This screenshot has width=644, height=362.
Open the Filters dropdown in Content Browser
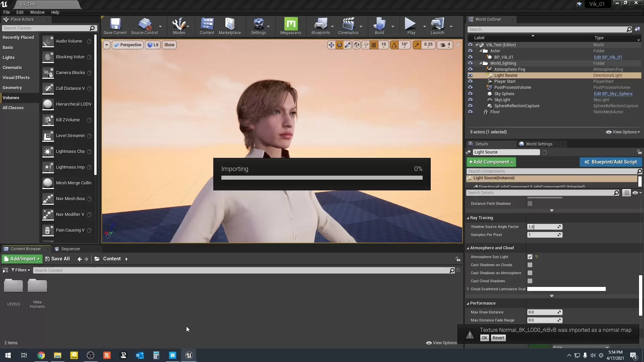21,270
